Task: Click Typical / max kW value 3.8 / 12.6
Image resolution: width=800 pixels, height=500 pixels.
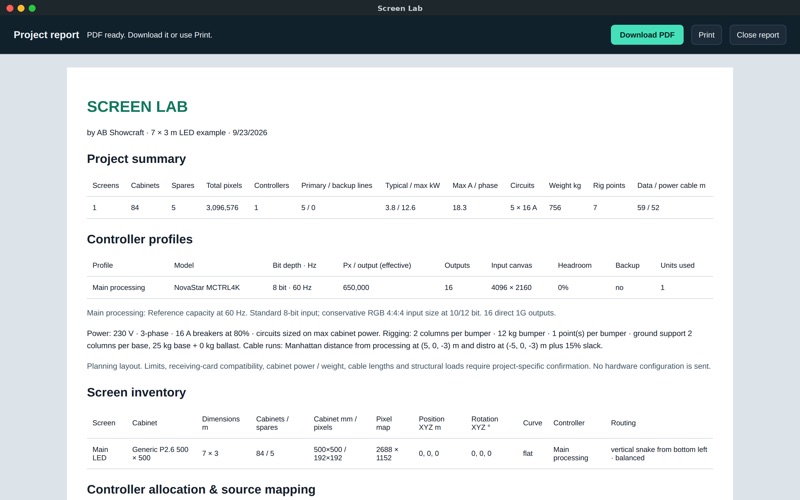Action: tap(400, 208)
